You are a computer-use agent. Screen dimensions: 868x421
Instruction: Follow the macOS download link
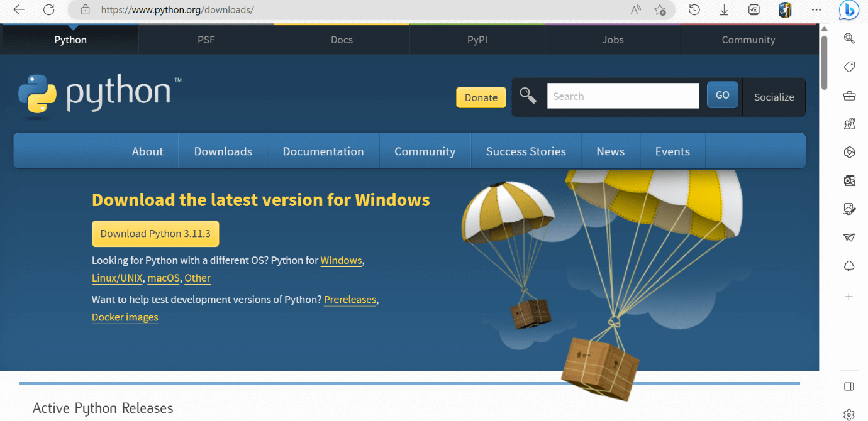164,278
